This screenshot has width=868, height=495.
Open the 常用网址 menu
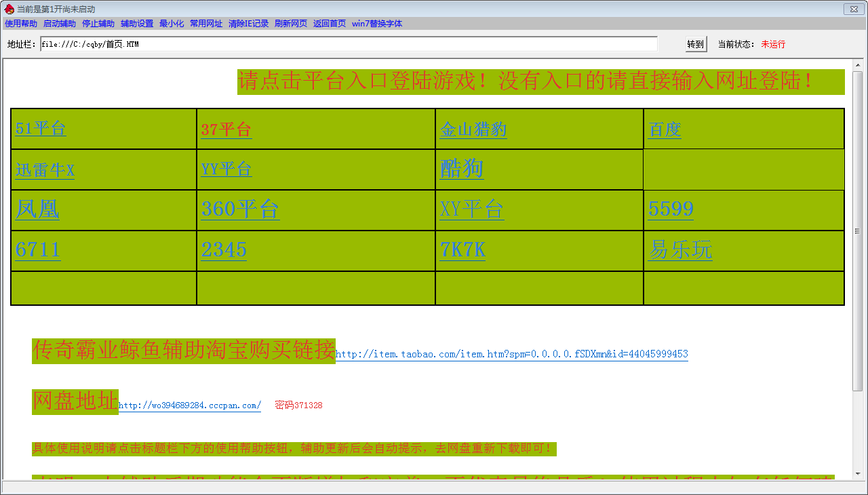[206, 24]
